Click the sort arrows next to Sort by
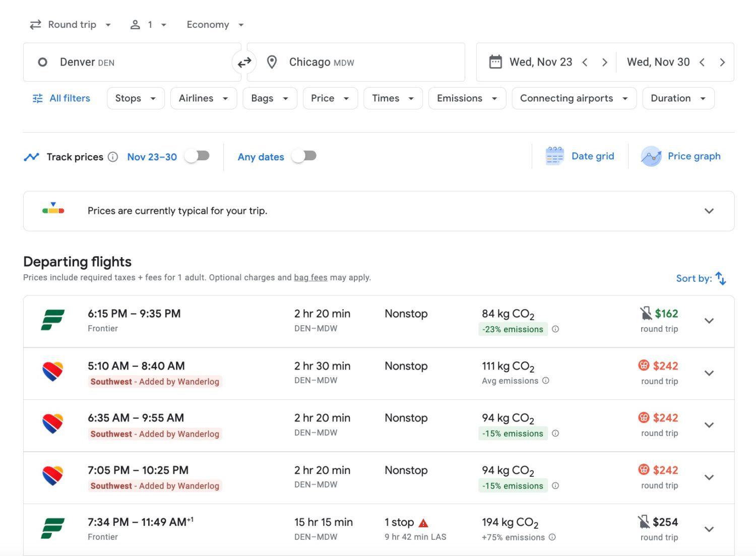Viewport: 756px width, 556px height. pyautogui.click(x=721, y=278)
